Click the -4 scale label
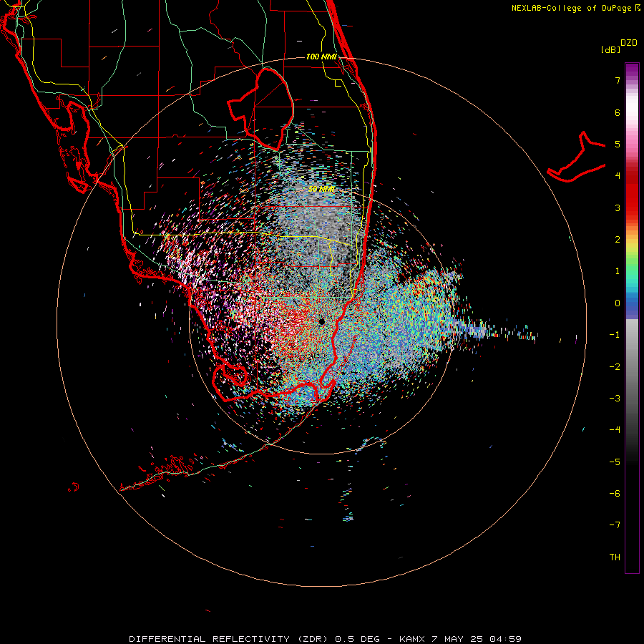 coord(615,430)
